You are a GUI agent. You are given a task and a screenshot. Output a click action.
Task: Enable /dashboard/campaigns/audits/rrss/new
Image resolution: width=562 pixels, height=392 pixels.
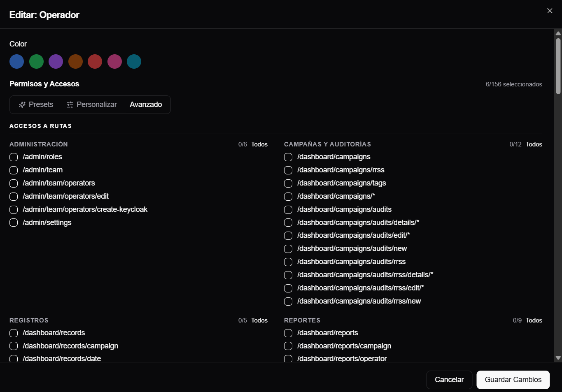point(288,302)
